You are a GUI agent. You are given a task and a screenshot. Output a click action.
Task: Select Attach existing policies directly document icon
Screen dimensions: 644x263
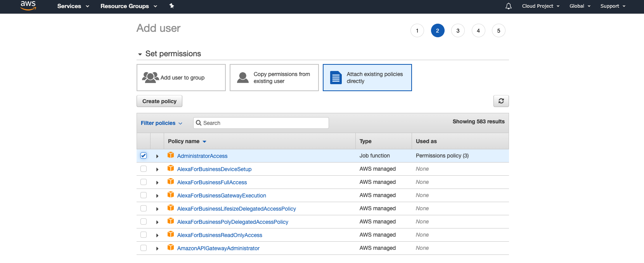tap(336, 78)
